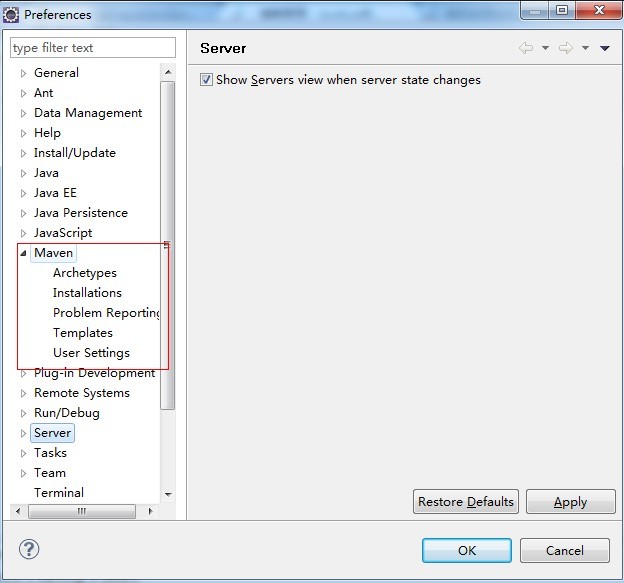This screenshot has height=583, width=624.
Task: Collapse the Maven tree node
Action: (x=23, y=253)
